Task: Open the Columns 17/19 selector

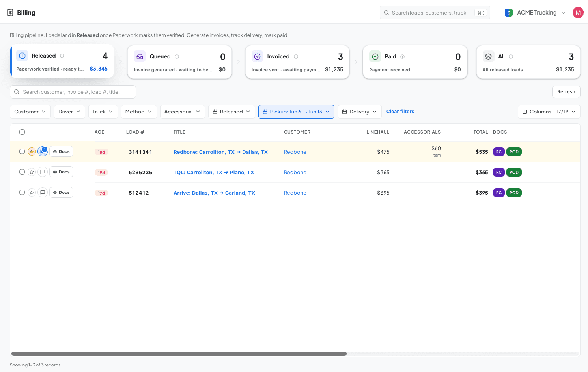Action: (x=549, y=112)
